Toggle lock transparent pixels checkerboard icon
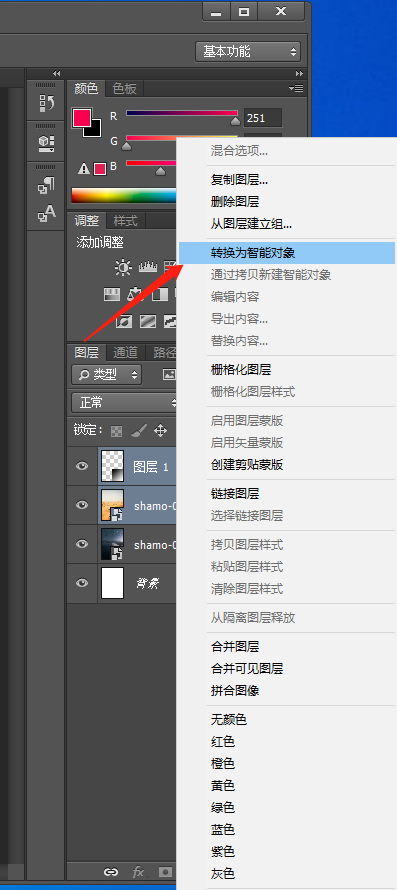 click(x=116, y=431)
